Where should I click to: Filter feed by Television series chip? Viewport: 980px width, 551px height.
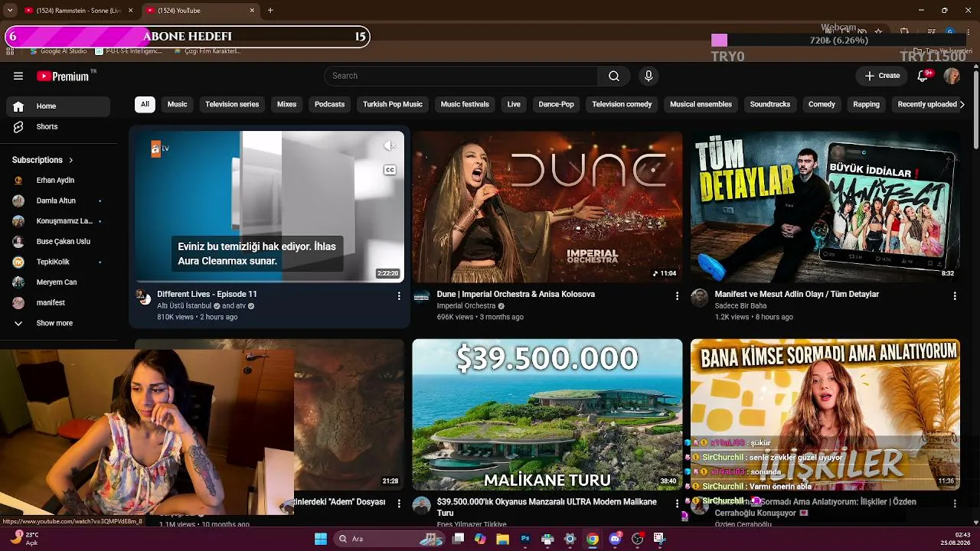point(232,104)
